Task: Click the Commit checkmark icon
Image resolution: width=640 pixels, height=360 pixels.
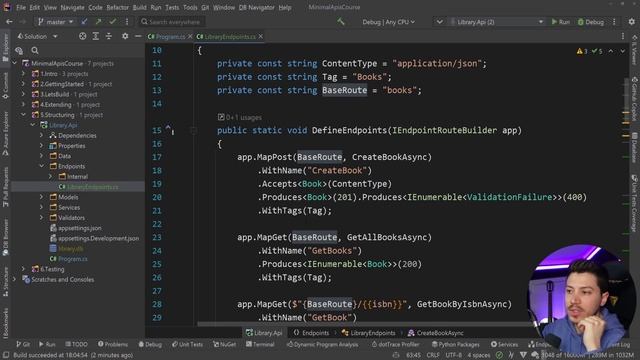Action: (x=113, y=22)
